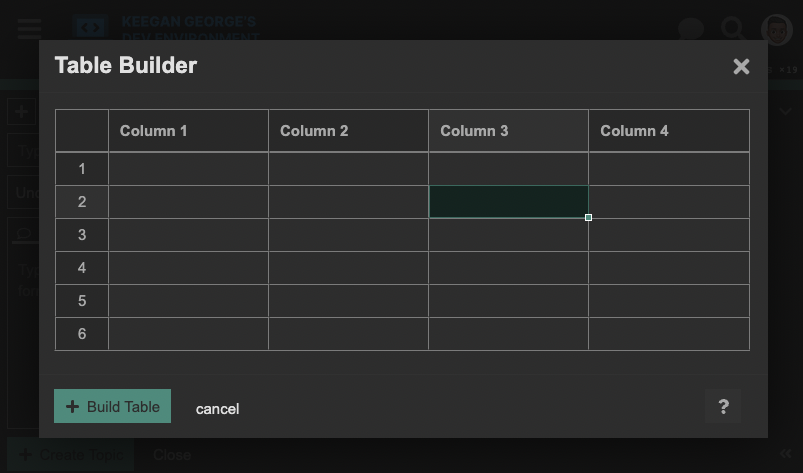Click the cell in row 3 under Column 4
The width and height of the screenshot is (803, 473).
[669, 235]
